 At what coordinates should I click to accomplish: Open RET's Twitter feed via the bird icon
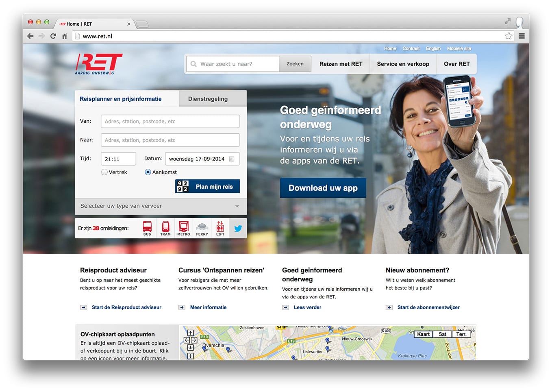[x=238, y=228]
